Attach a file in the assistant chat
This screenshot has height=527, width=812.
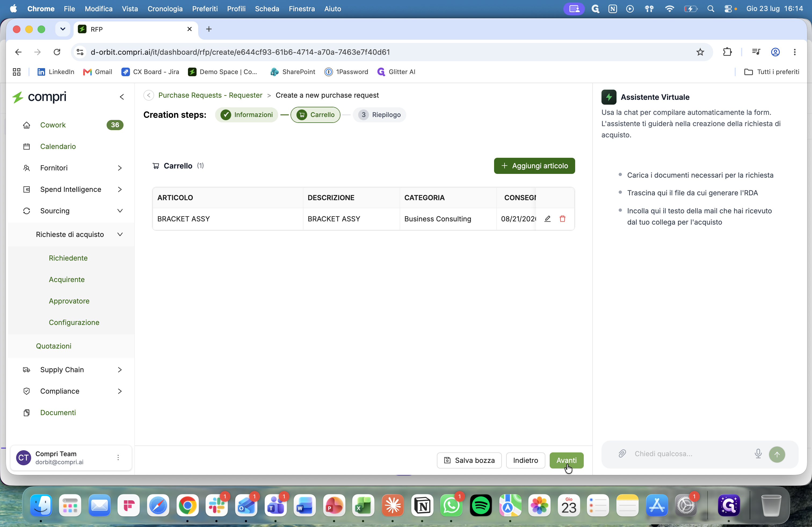pos(622,453)
